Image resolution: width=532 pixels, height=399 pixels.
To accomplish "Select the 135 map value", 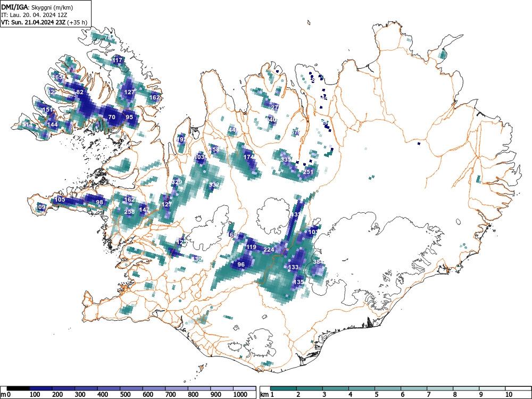I will [x=299, y=282].
